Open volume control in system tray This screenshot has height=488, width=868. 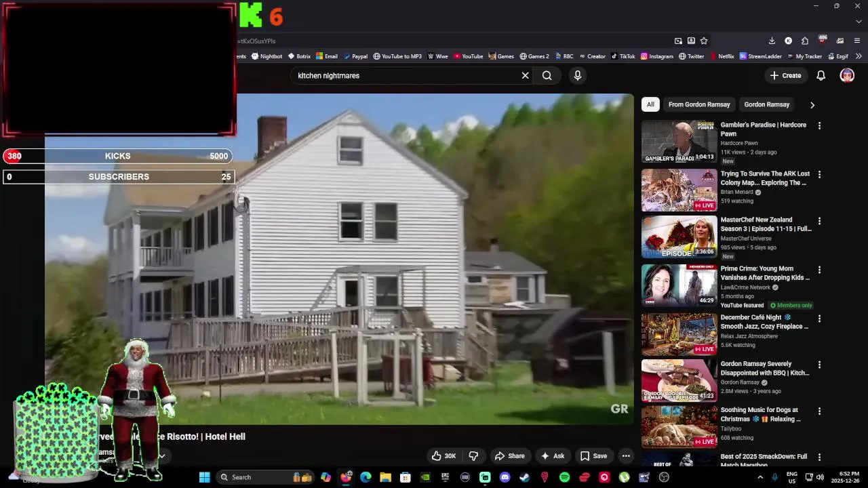click(x=820, y=477)
